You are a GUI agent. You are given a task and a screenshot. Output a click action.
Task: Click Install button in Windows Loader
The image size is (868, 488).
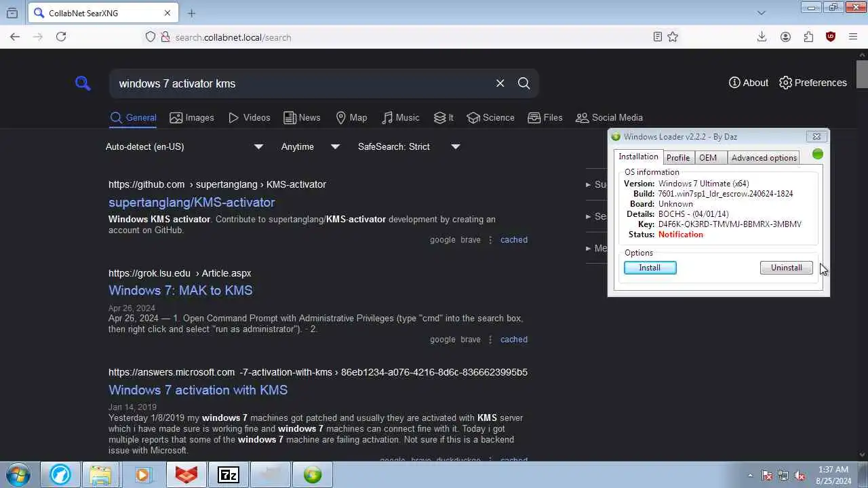point(650,268)
